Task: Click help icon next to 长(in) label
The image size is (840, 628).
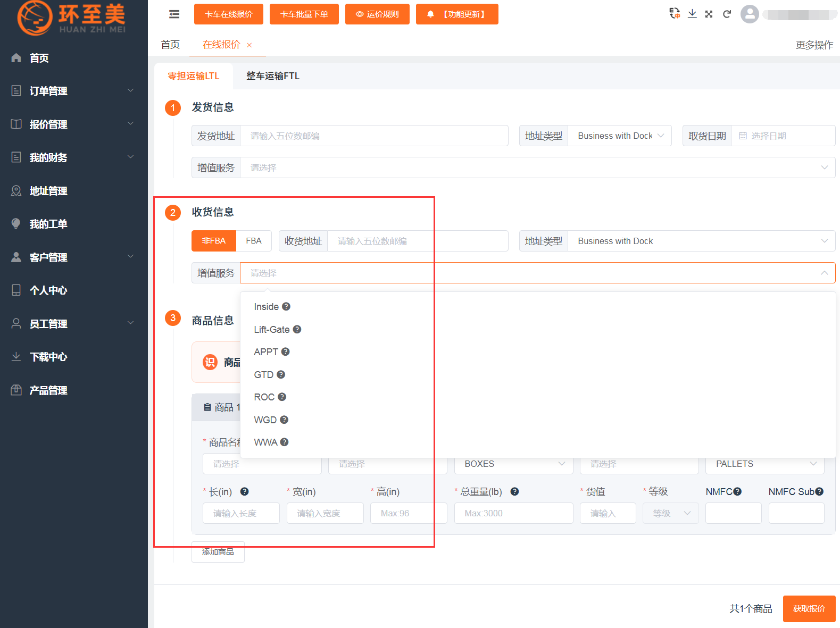Action: [245, 491]
